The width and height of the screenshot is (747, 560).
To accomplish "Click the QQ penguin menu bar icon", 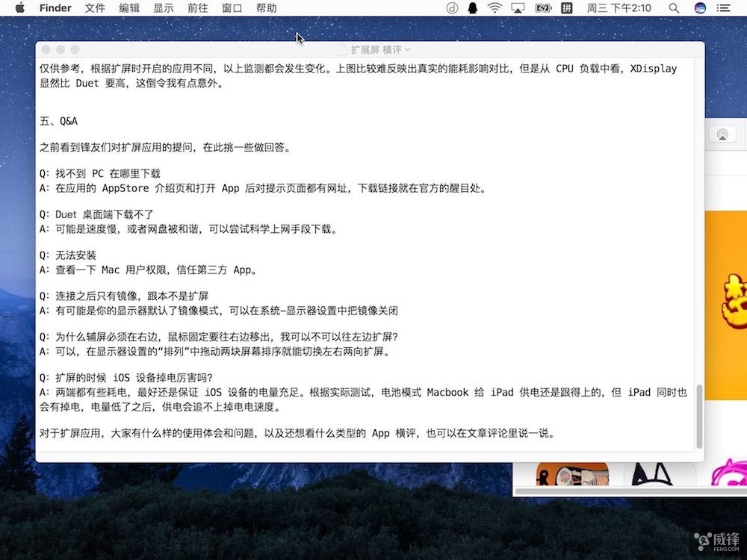I will click(473, 8).
